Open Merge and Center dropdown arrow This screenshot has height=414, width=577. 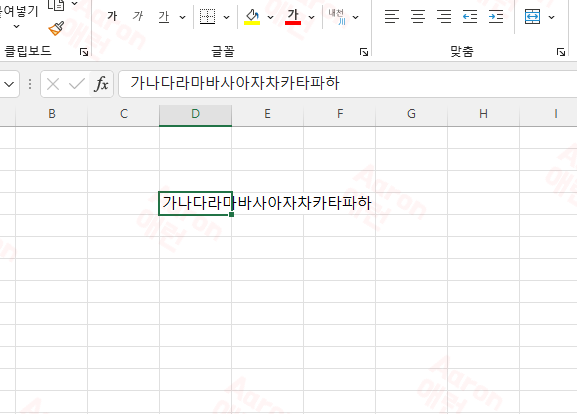[x=551, y=17]
